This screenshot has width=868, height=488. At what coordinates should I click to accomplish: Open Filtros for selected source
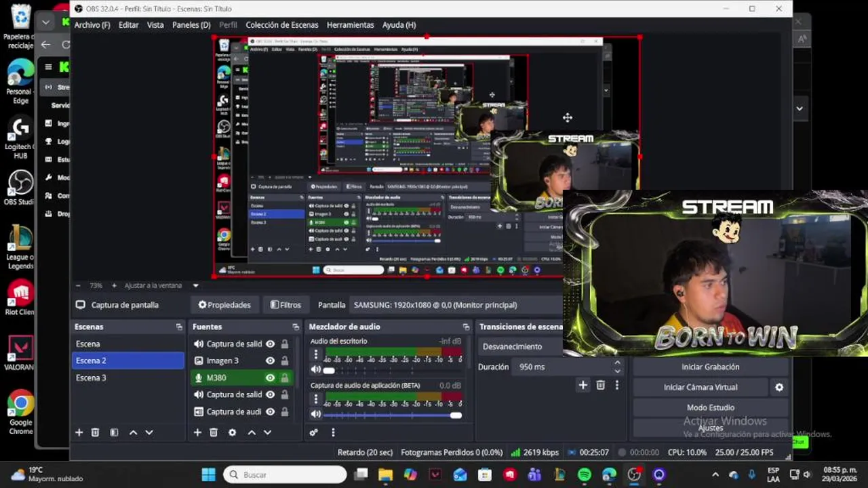click(x=285, y=305)
